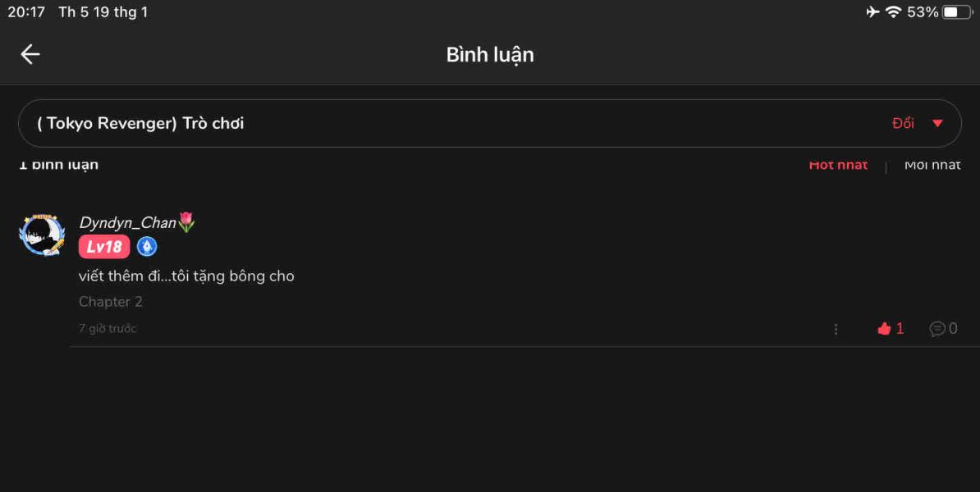Open the "( Tokyo Revenger) Trò chơi" selector
Screen dimensions: 980x492
(x=140, y=124)
